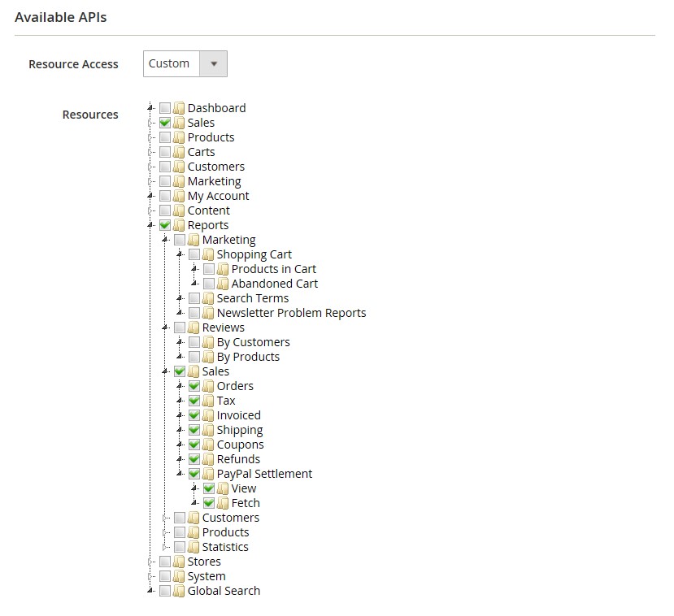Expand the Stores tree node

[150, 562]
